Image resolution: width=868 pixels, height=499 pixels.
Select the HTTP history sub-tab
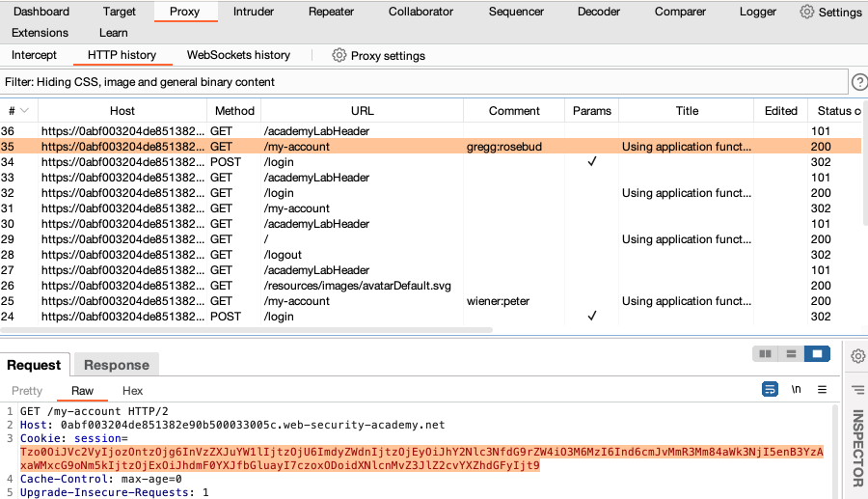coord(122,55)
